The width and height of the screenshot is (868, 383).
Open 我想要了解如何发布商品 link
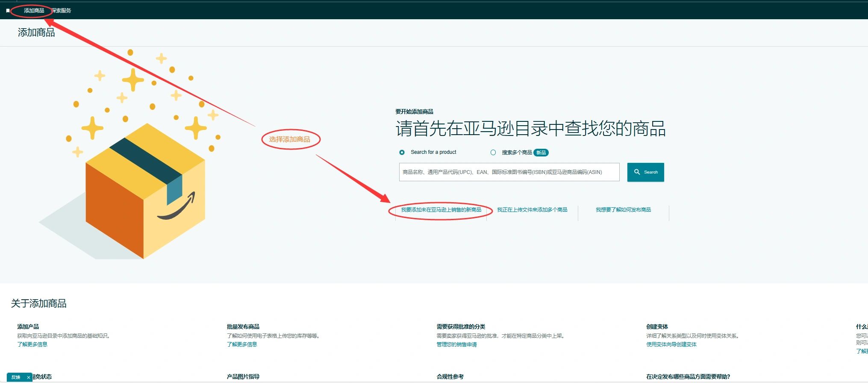click(x=623, y=210)
